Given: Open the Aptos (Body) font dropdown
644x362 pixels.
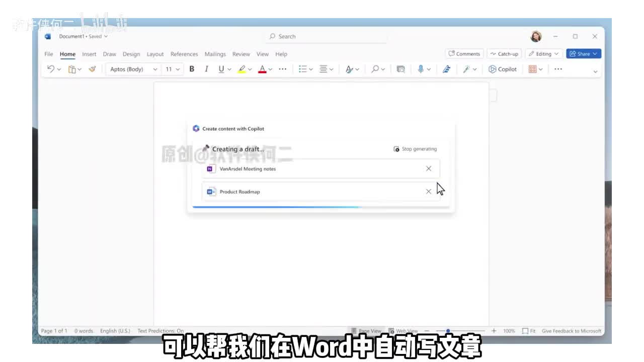Looking at the screenshot, I should click(133, 69).
